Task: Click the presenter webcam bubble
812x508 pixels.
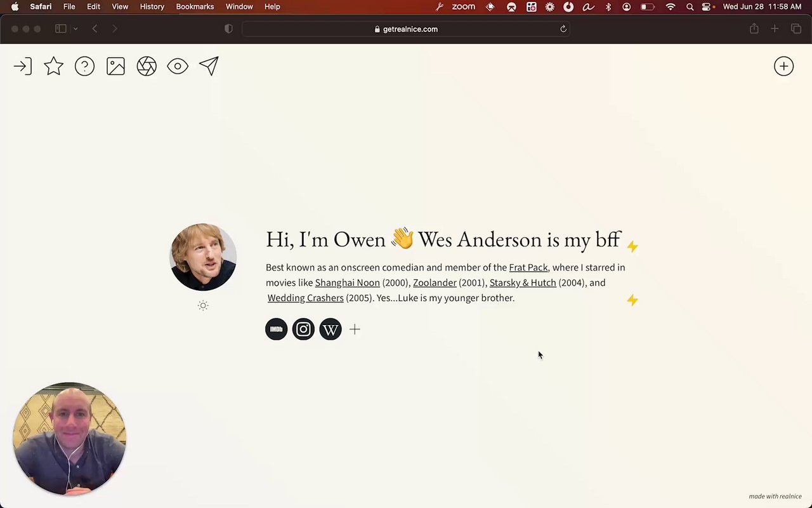Action: pos(70,439)
